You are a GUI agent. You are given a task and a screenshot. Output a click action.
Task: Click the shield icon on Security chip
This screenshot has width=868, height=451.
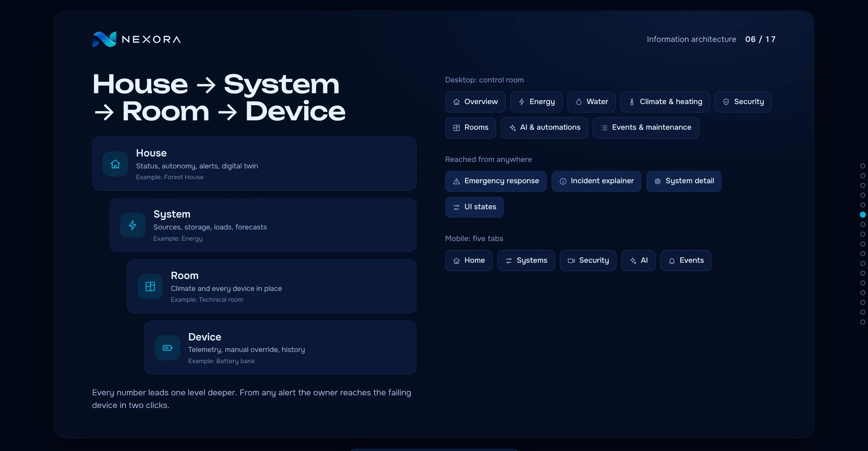(726, 102)
